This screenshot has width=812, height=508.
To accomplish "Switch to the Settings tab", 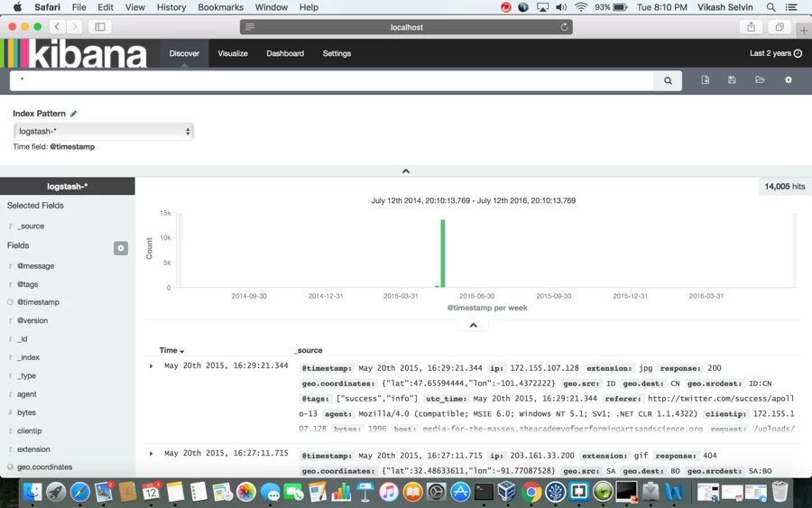I will tap(337, 53).
